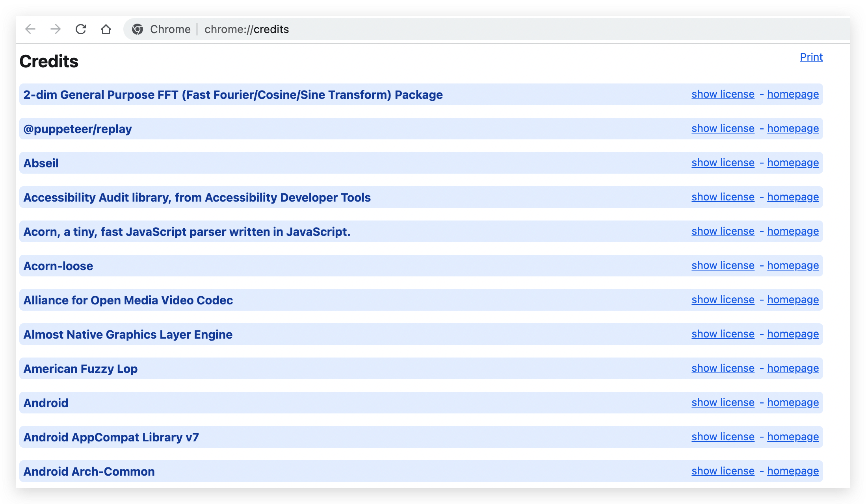Reload the credits page
The image size is (866, 504).
point(81,29)
